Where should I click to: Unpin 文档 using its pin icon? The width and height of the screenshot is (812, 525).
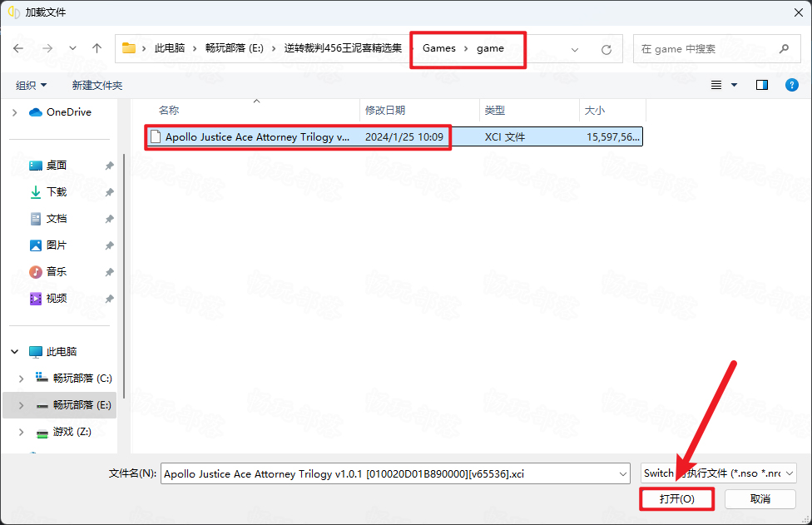109,219
